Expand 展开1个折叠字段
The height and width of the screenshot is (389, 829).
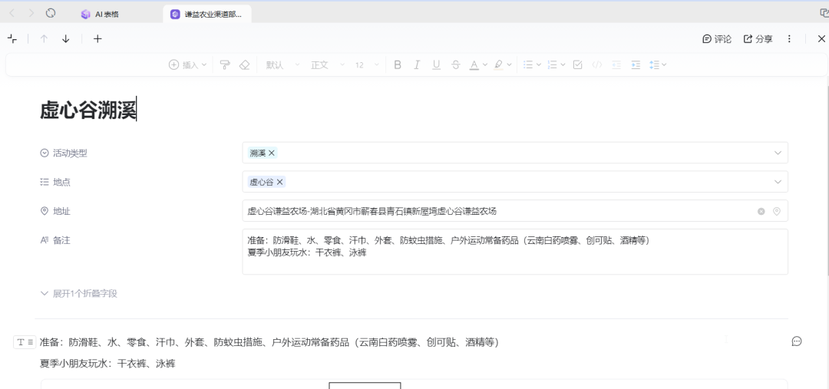pos(79,293)
